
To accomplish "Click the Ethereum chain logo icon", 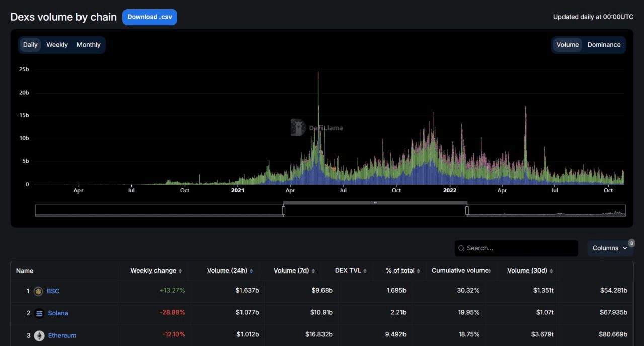I will [39, 335].
